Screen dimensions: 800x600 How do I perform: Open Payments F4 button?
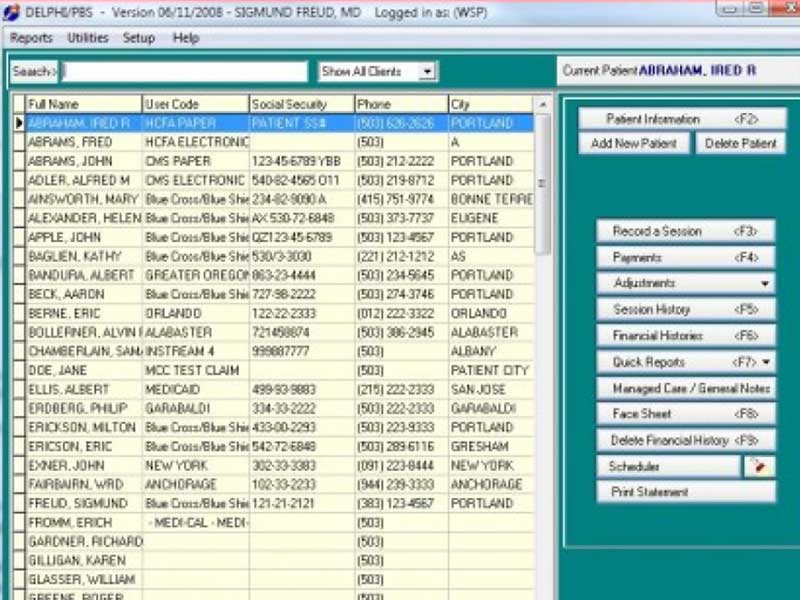point(686,258)
